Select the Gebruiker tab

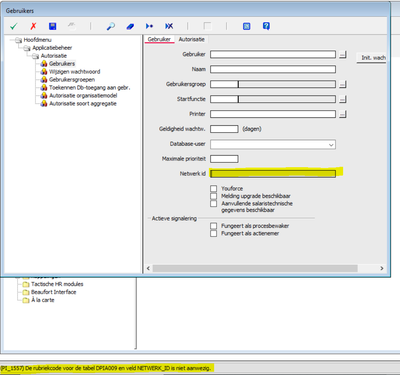pyautogui.click(x=159, y=39)
